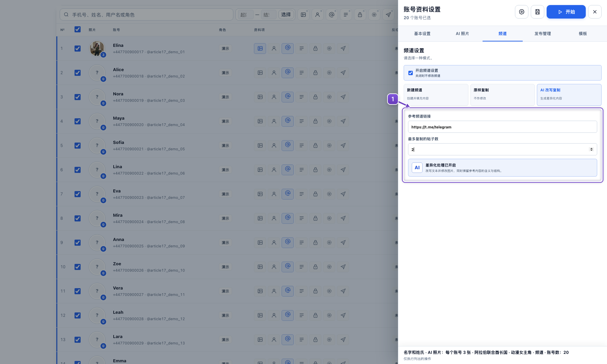This screenshot has height=364, width=607.
Task: Uncheck the checkbox for Zoe's row
Action: tap(78, 267)
